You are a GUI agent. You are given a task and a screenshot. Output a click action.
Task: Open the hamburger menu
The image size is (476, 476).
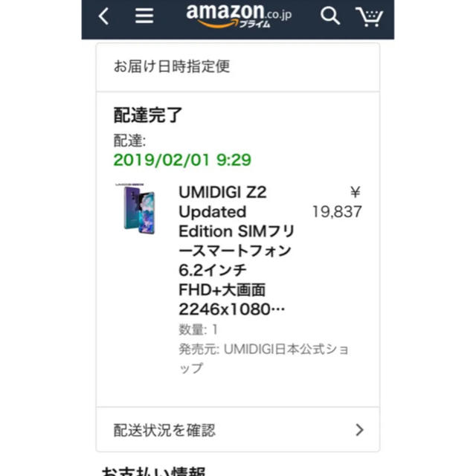coord(144,16)
